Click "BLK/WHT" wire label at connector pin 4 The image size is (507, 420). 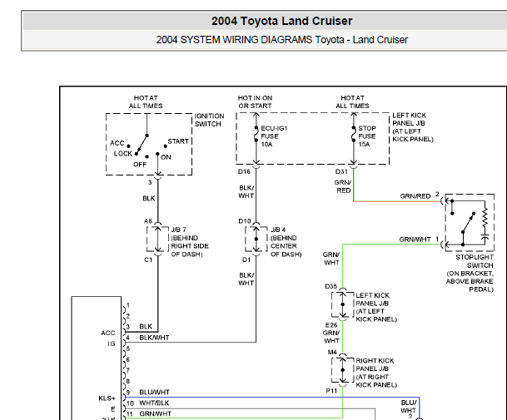pyautogui.click(x=154, y=338)
